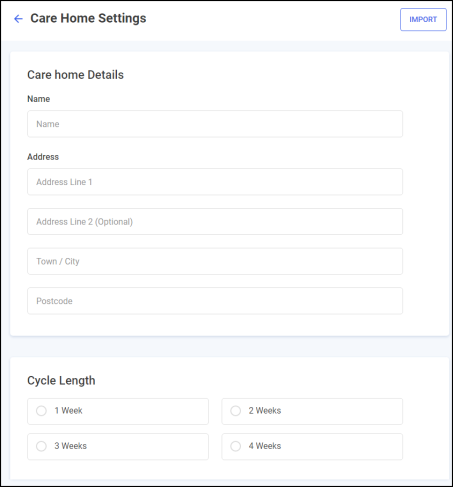
Task: Pick the 2 Weeks radio circle
Action: [x=236, y=411]
